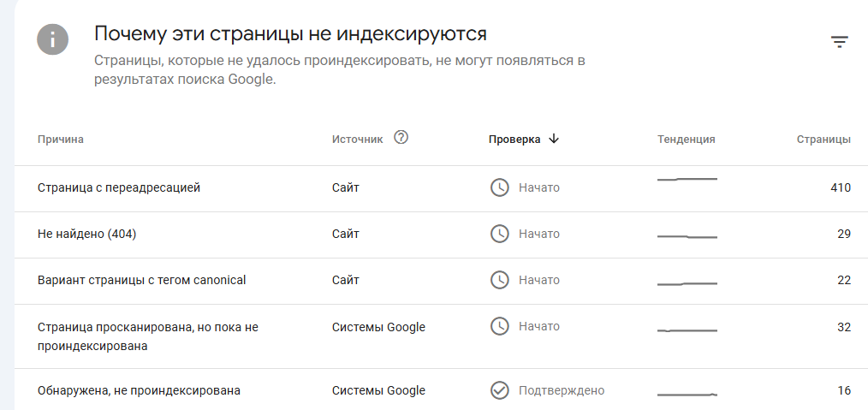Screen dimensions: 868x410
Task: Click the clock icon for Страница с переадресацией
Action: pyautogui.click(x=500, y=187)
